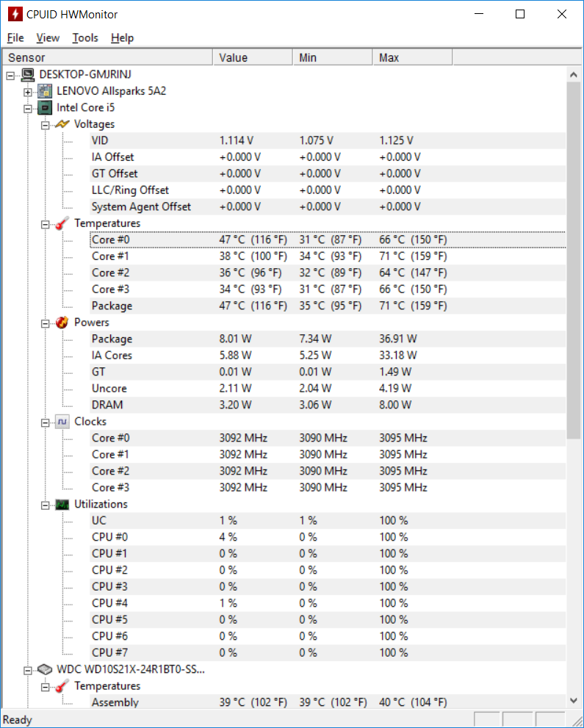Open the File menu
This screenshot has height=728, width=584.
15,37
